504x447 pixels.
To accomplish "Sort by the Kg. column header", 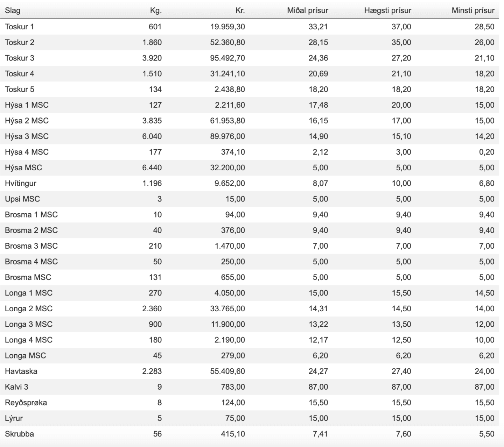I will point(156,10).
